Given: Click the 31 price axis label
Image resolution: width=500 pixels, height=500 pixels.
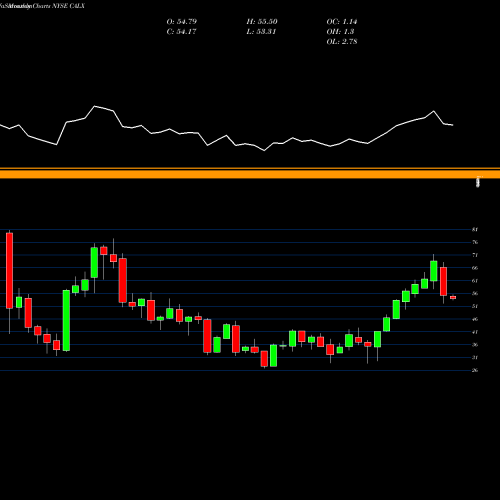Looking at the screenshot, I should click(x=475, y=357).
